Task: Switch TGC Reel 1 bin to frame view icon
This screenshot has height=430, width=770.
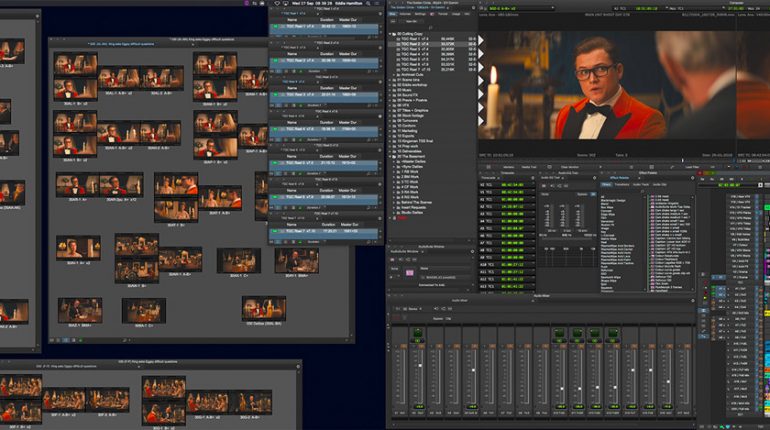Action: [286, 36]
